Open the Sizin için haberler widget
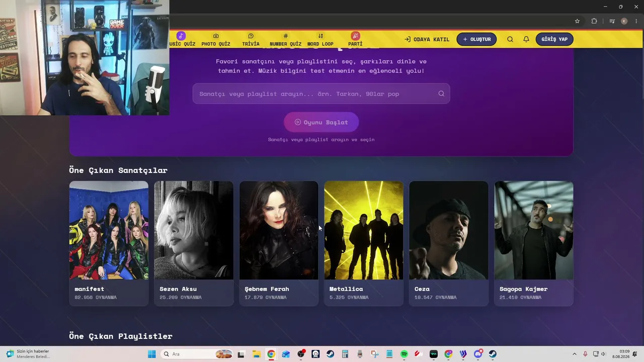This screenshot has width=644, height=362. tap(28, 354)
